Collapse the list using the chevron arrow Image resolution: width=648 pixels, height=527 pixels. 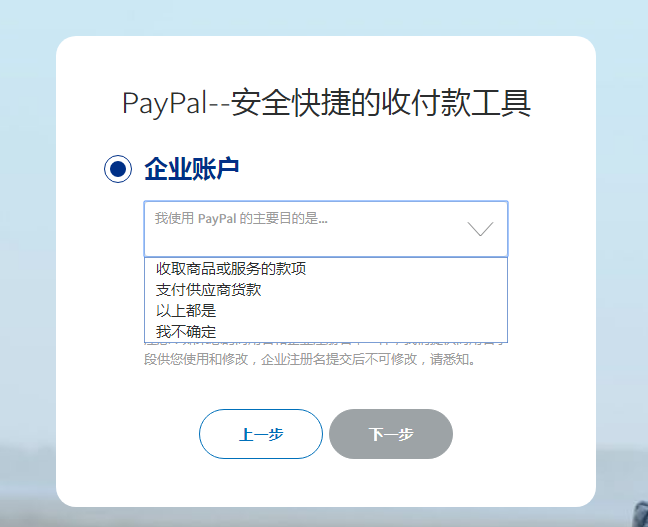[x=480, y=229]
